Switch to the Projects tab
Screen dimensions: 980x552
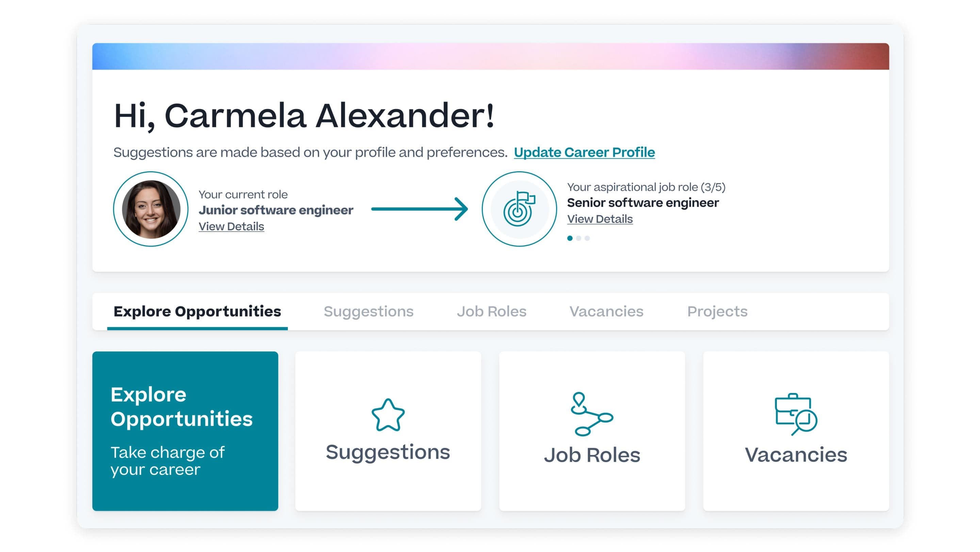(717, 311)
